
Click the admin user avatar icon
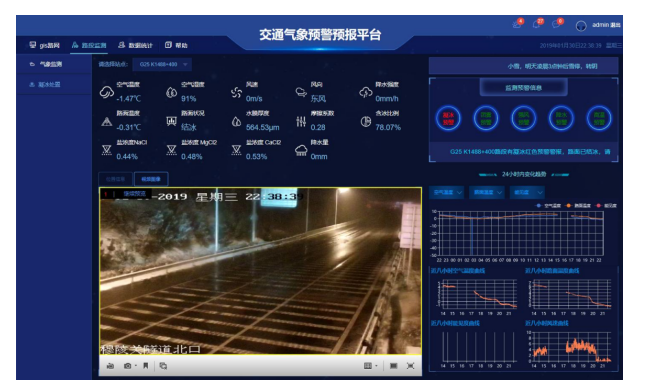(581, 26)
